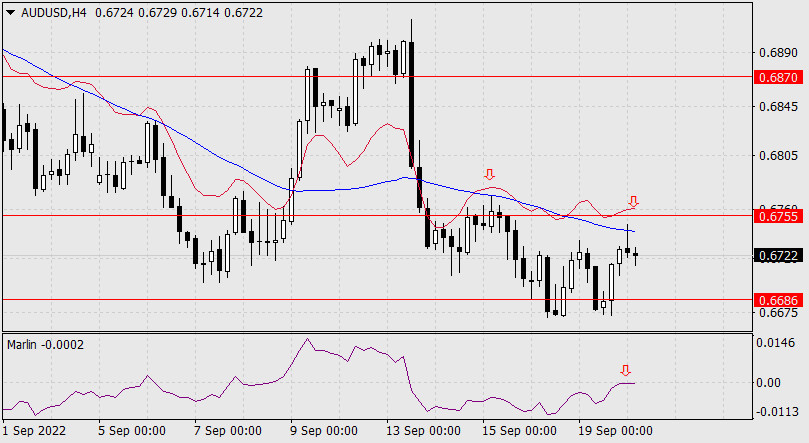Open the chart menu triangle beside AUDUSD,H4
Screen dimensions: 809x443
coord(11,13)
